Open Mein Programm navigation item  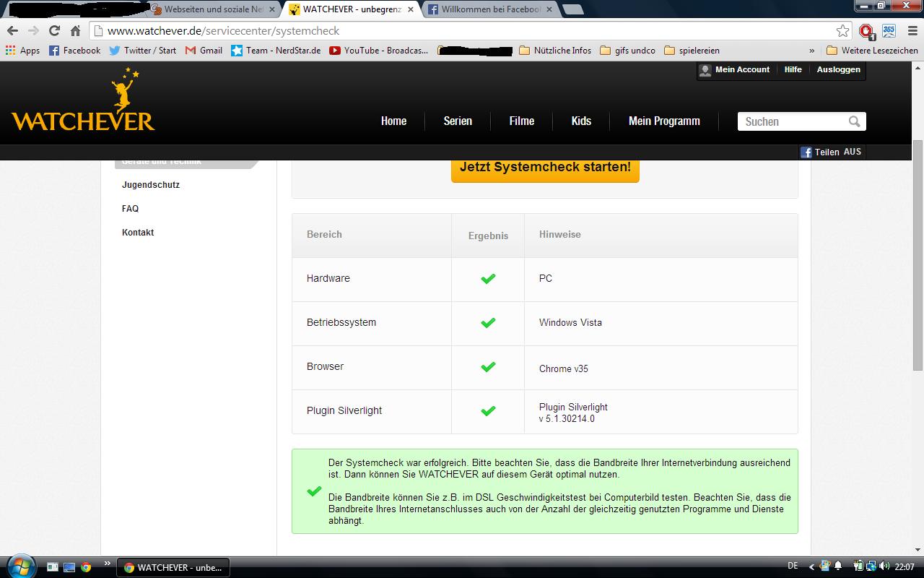click(x=664, y=121)
